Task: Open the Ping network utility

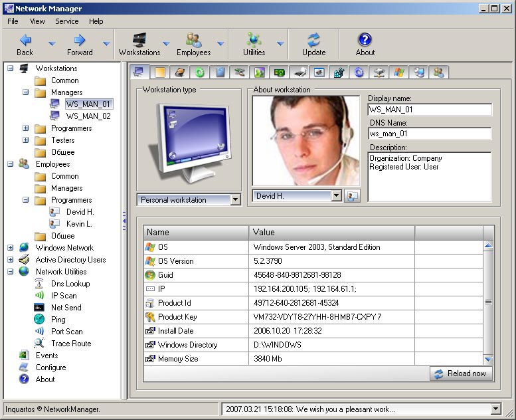Action: pos(58,320)
